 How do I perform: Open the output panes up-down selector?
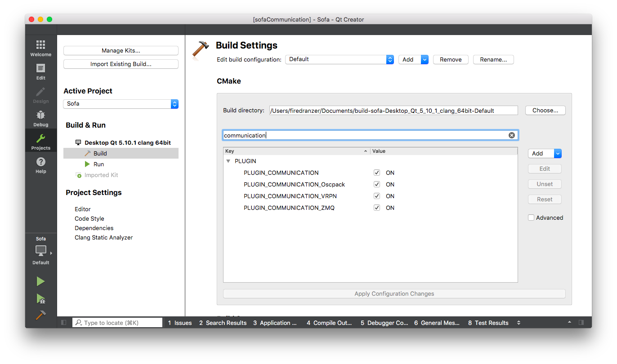(x=519, y=323)
